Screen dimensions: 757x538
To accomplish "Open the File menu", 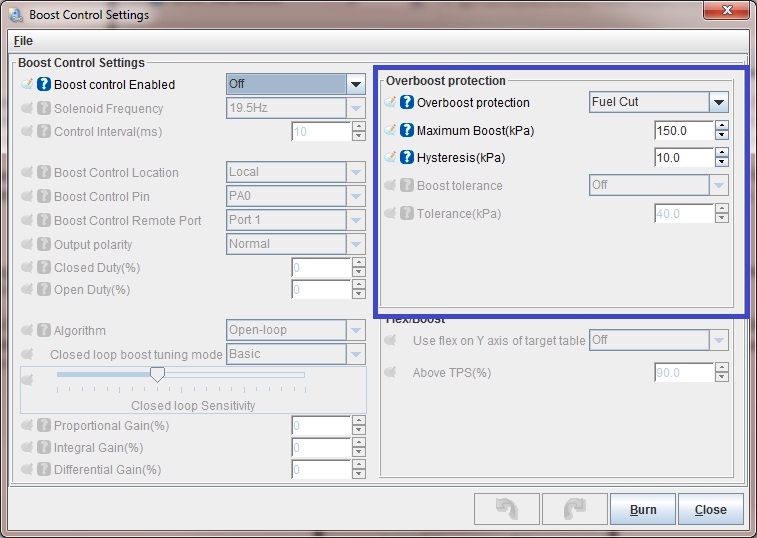I will point(23,41).
